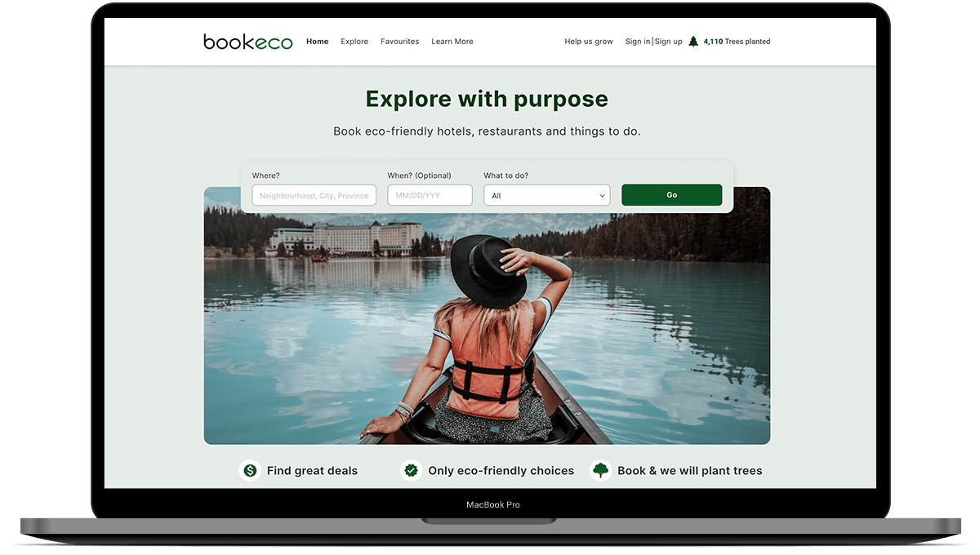This screenshot has width=980, height=555.
Task: Open the Favourites menu item
Action: [x=399, y=42]
